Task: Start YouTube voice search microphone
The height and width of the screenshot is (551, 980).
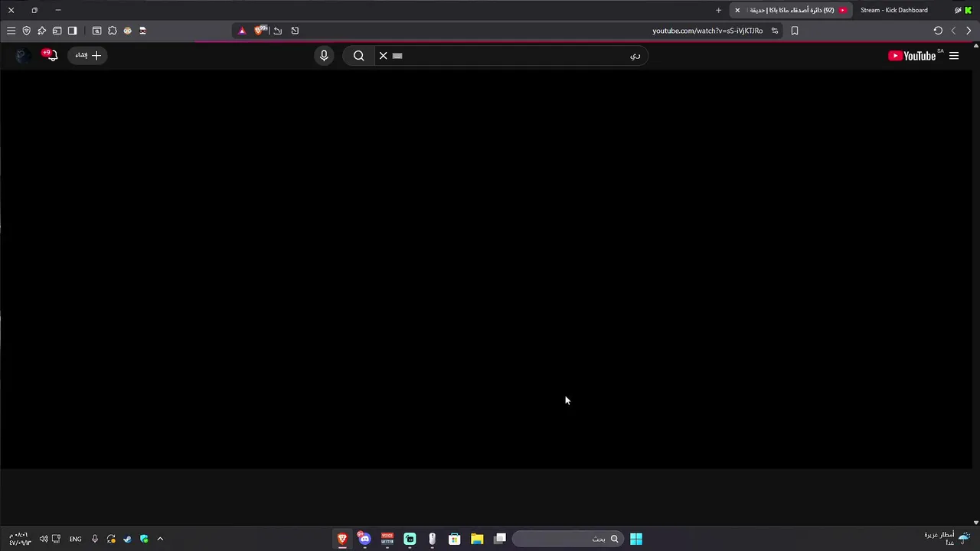Action: coord(324,56)
